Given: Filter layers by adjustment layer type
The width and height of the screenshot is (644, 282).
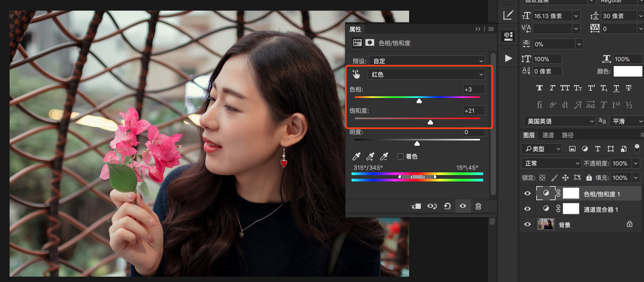Looking at the screenshot, I should (585, 149).
